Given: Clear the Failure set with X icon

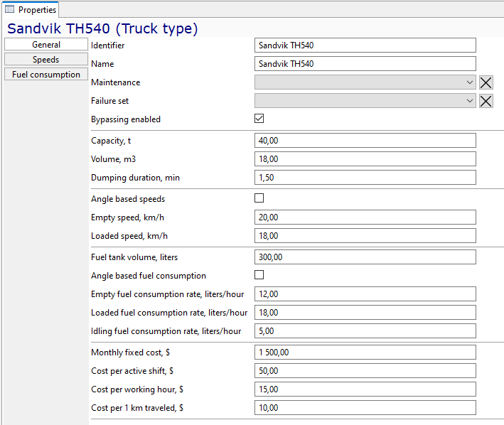Looking at the screenshot, I should [486, 101].
